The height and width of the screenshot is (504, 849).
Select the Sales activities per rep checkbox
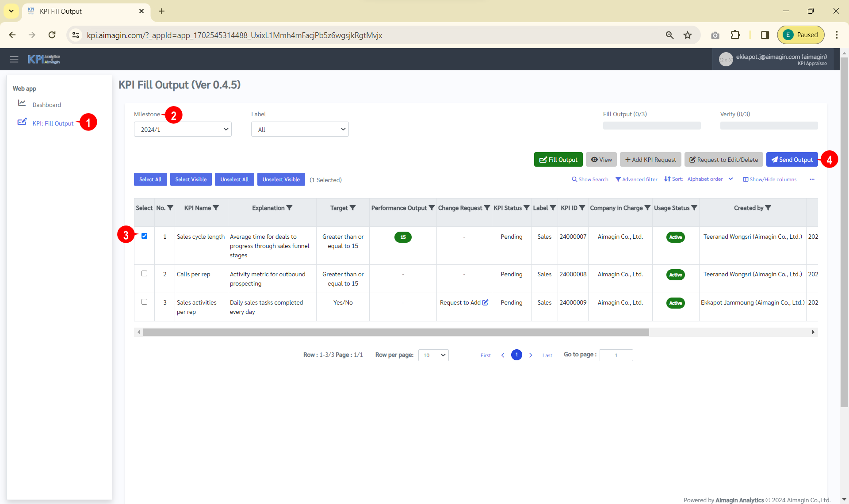144,302
